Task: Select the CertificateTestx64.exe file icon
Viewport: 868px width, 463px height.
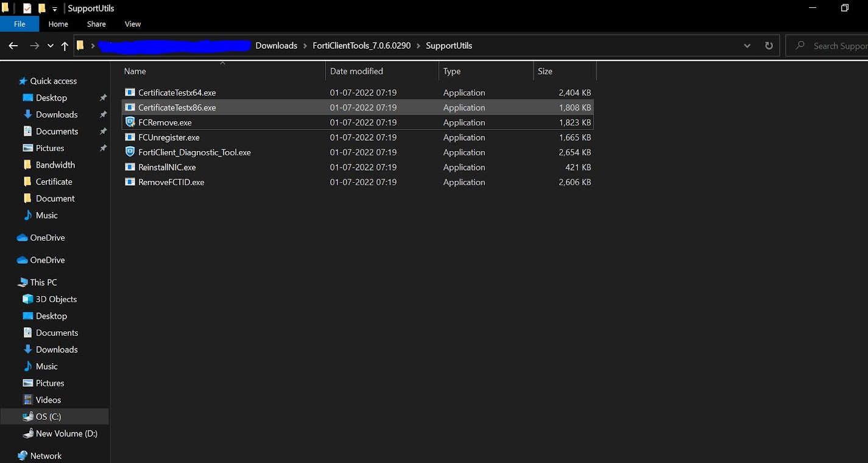Action: (130, 93)
